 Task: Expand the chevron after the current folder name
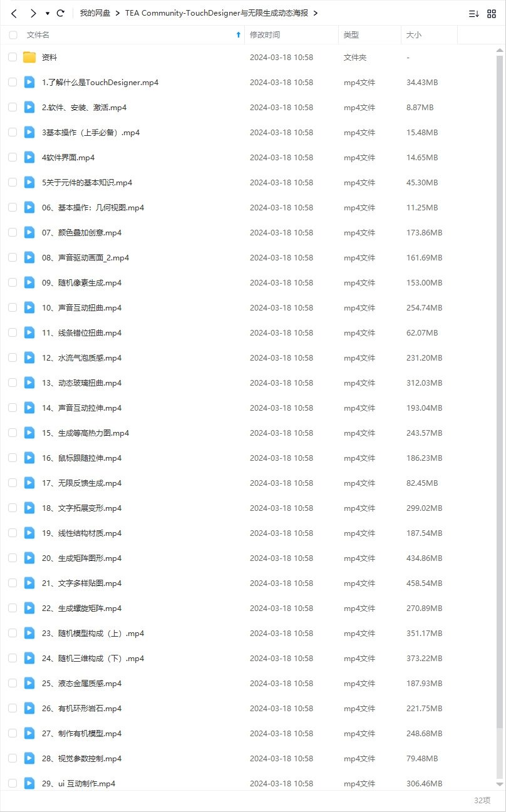click(316, 13)
